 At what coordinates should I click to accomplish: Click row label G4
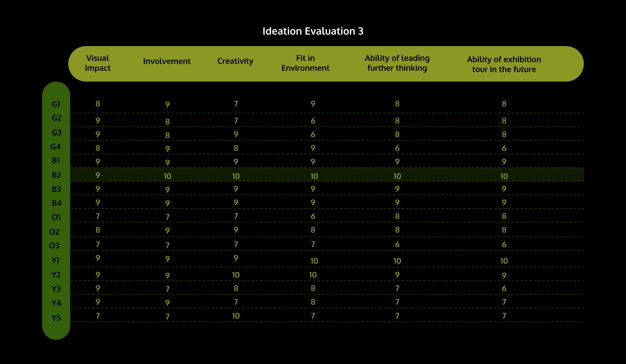pos(56,147)
